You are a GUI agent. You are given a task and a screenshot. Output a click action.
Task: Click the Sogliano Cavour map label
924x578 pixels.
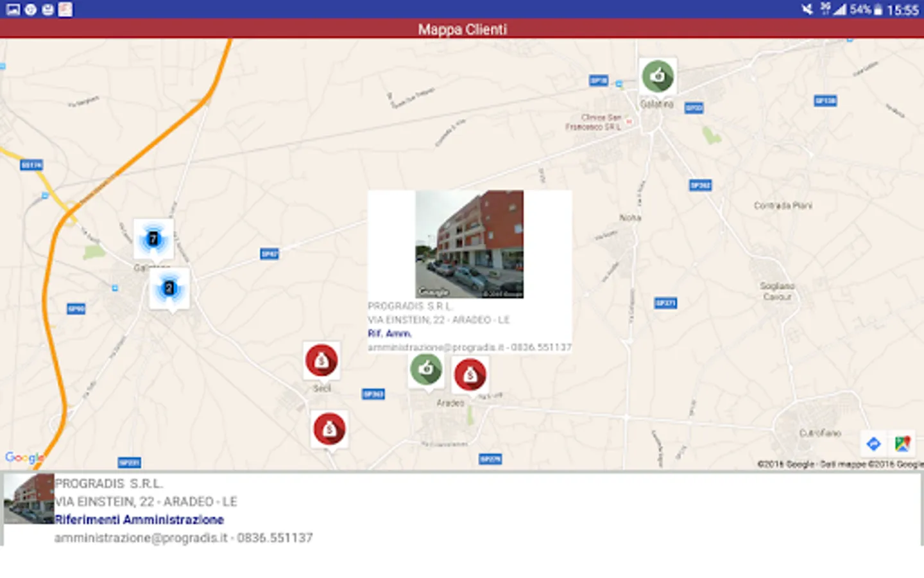(777, 291)
